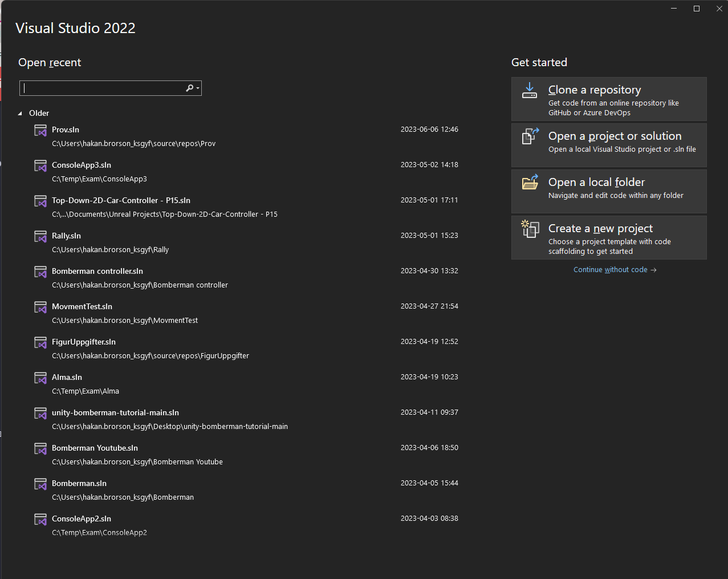
Task: Select ConsoleApp2.sln at list bottom
Action: (246, 525)
